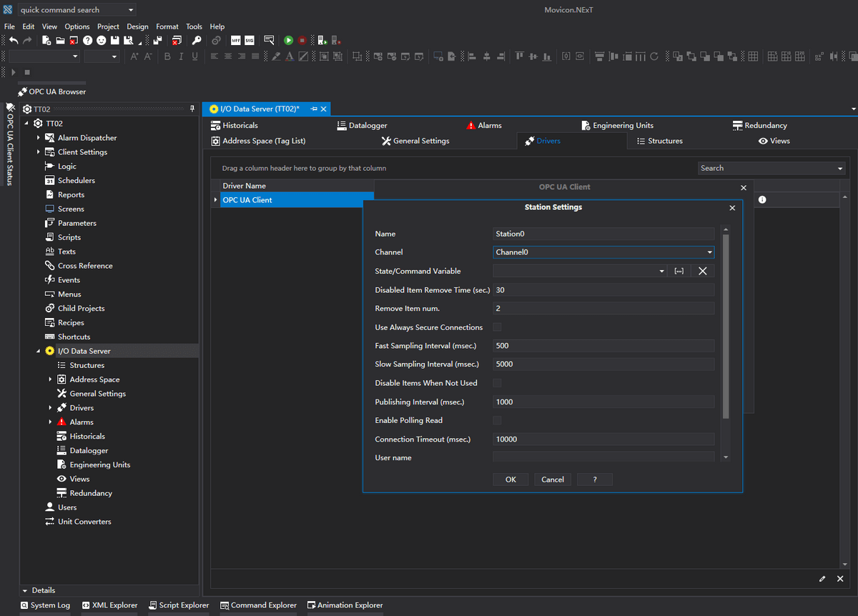Viewport: 858px width, 616px height.
Task: Click the Fast Sampling Interval field
Action: 603,346
